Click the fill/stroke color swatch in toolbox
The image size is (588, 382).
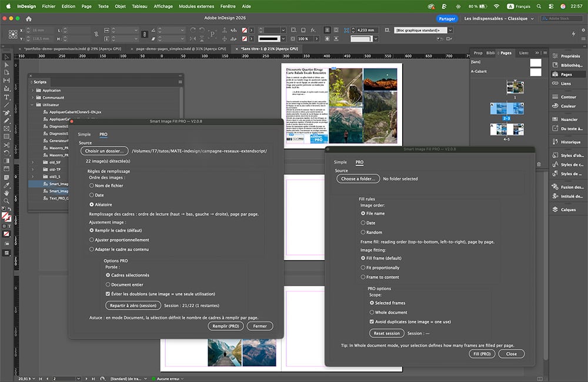click(x=6, y=216)
